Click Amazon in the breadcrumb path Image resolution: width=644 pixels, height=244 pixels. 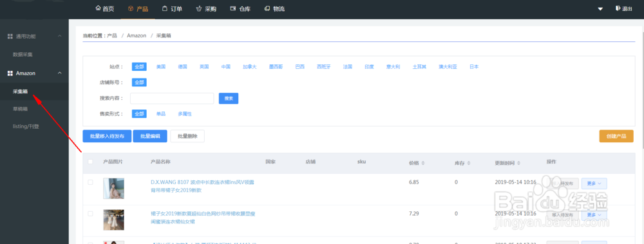(x=137, y=36)
